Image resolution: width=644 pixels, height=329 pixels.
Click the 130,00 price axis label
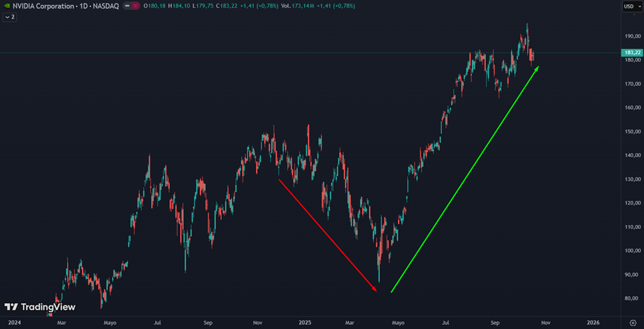pos(633,180)
